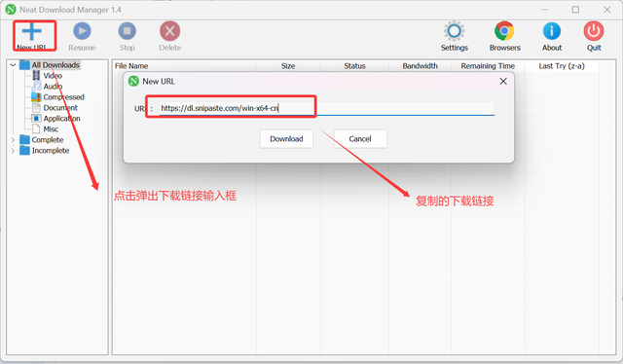Close the New URL dialog
Screen dimensions: 623x364
(503, 82)
